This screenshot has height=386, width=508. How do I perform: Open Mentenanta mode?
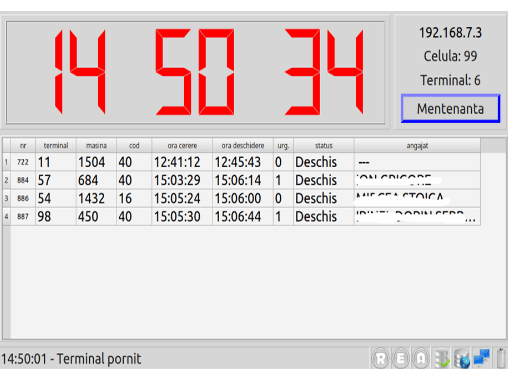click(450, 109)
